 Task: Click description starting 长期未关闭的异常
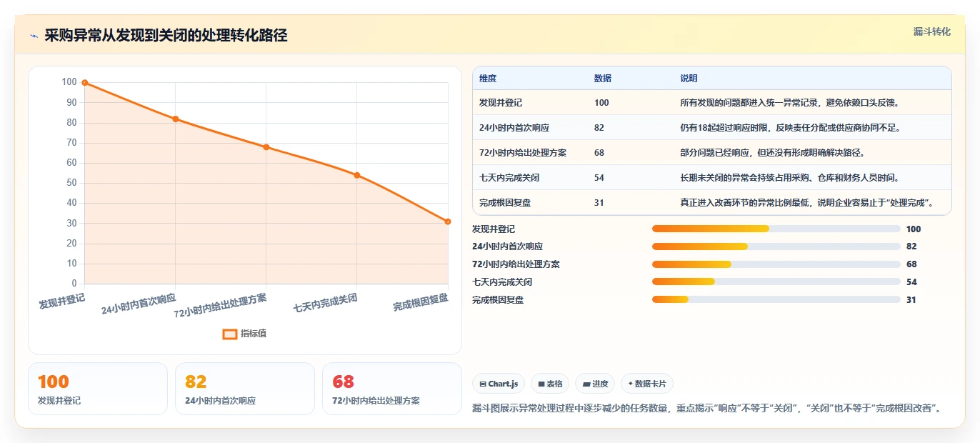(790, 178)
